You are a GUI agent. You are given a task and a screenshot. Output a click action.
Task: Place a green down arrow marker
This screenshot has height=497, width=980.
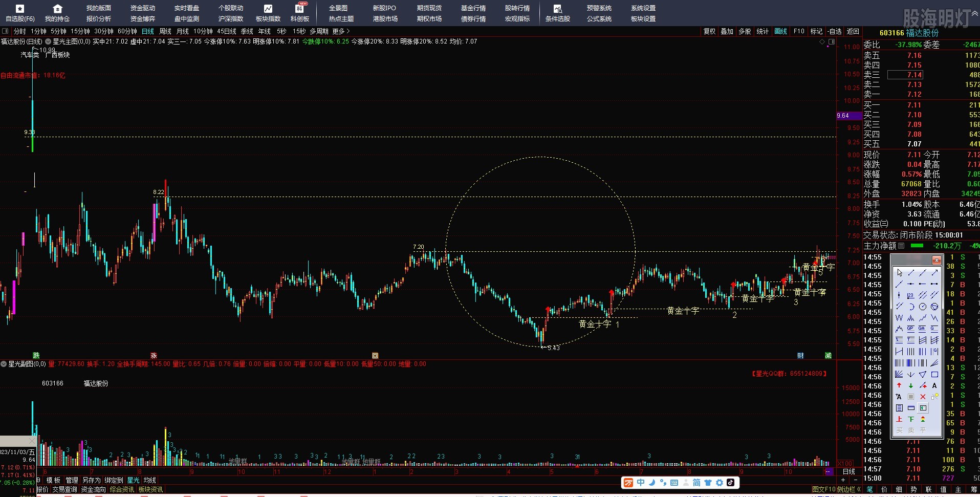click(911, 385)
